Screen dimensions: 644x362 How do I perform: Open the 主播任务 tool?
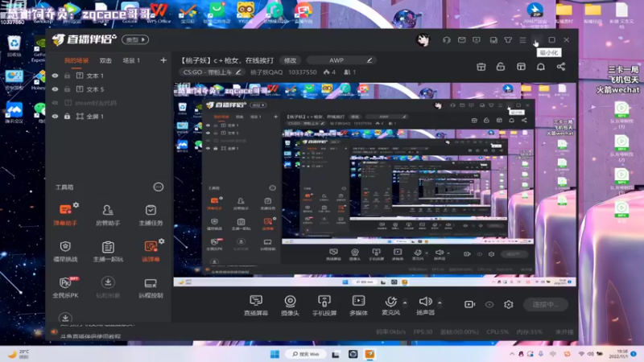(x=151, y=215)
